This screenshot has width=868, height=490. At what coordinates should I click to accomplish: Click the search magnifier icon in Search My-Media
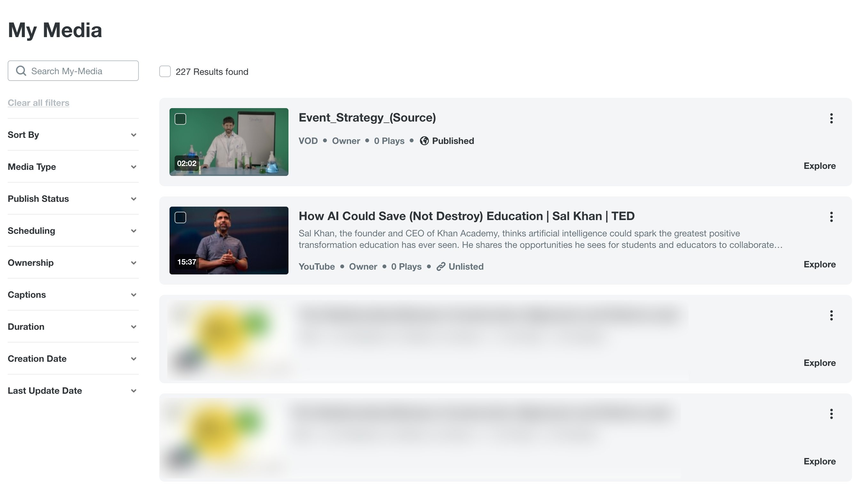click(x=21, y=71)
